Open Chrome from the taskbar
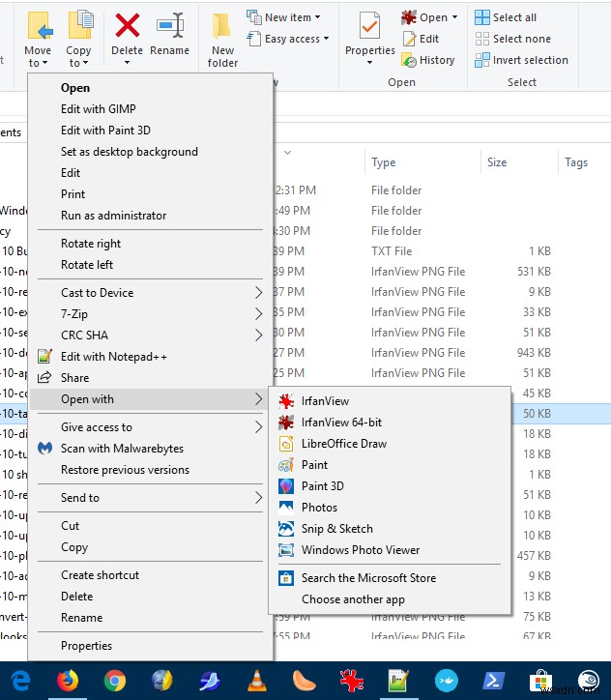Viewport: 611px width, 700px height. (x=115, y=681)
